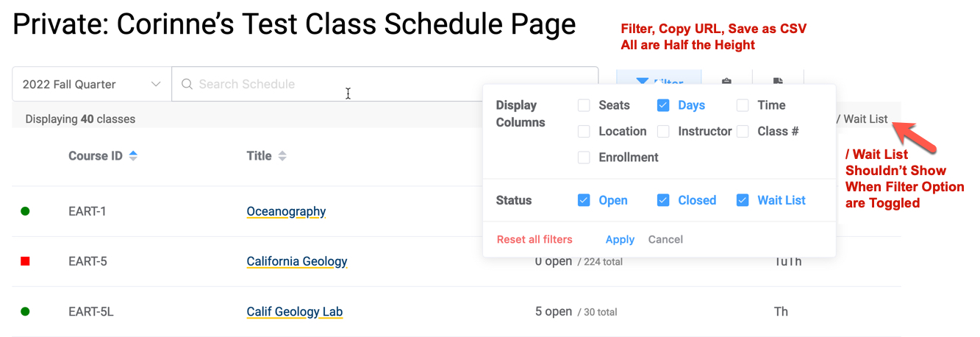Image resolution: width=980 pixels, height=337 pixels.
Task: Click the search magnifier icon
Action: [x=187, y=85]
